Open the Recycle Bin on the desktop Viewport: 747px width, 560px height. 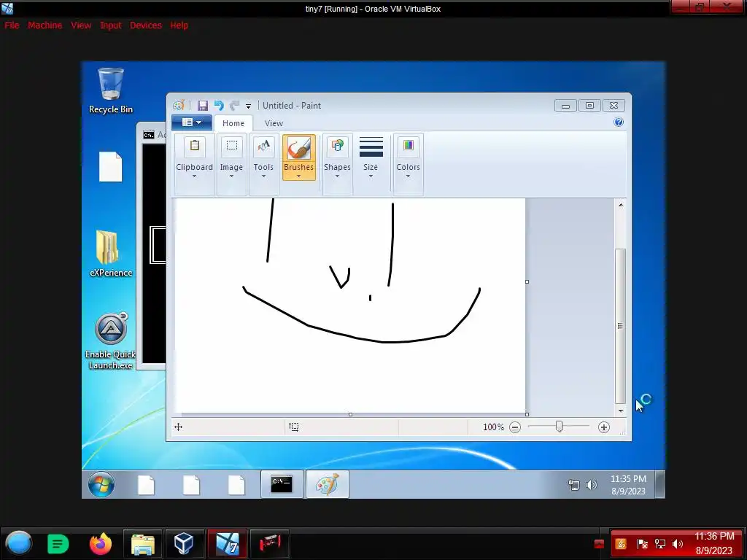click(111, 91)
